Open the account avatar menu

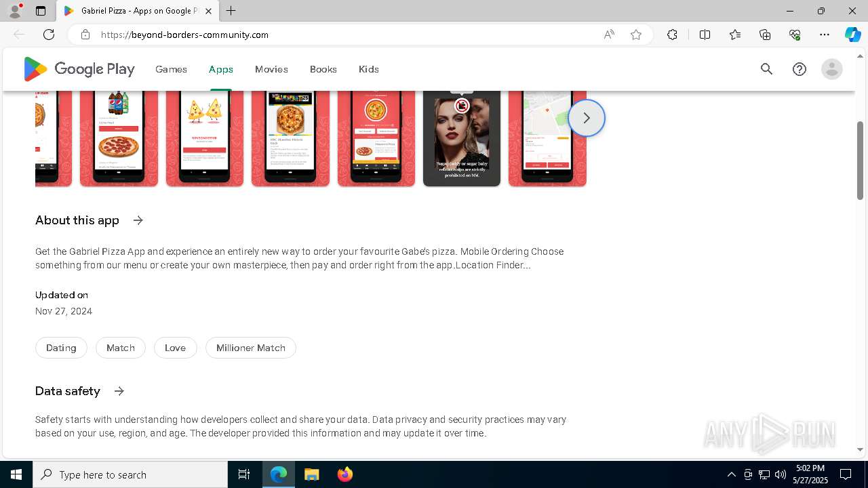(x=831, y=69)
